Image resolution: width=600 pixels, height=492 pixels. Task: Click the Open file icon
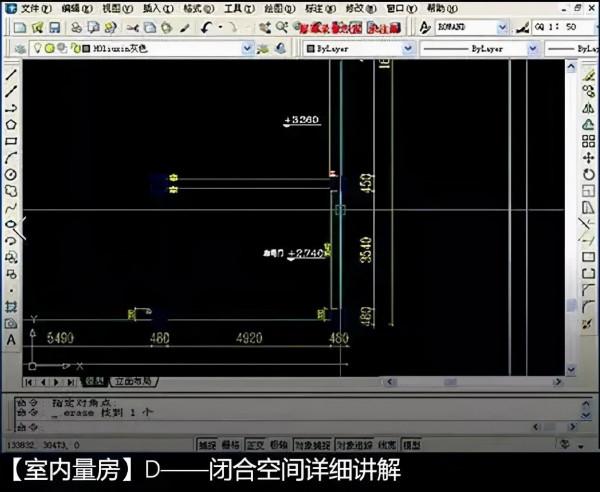[x=37, y=28]
